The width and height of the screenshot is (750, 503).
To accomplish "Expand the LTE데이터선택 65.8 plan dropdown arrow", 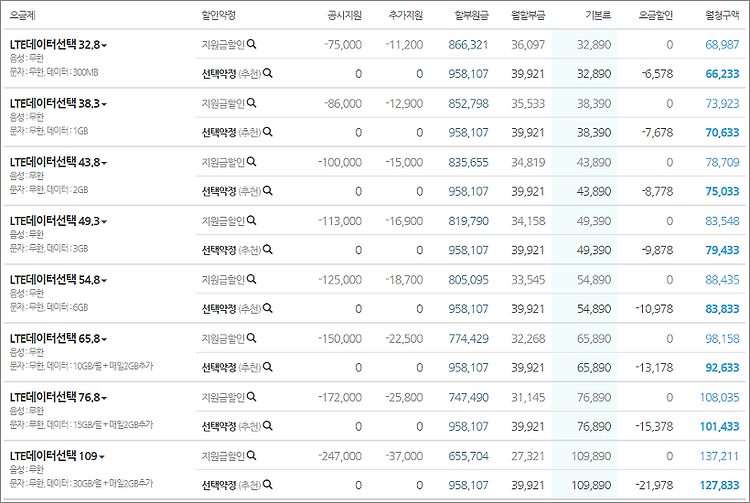I will 105,339.
